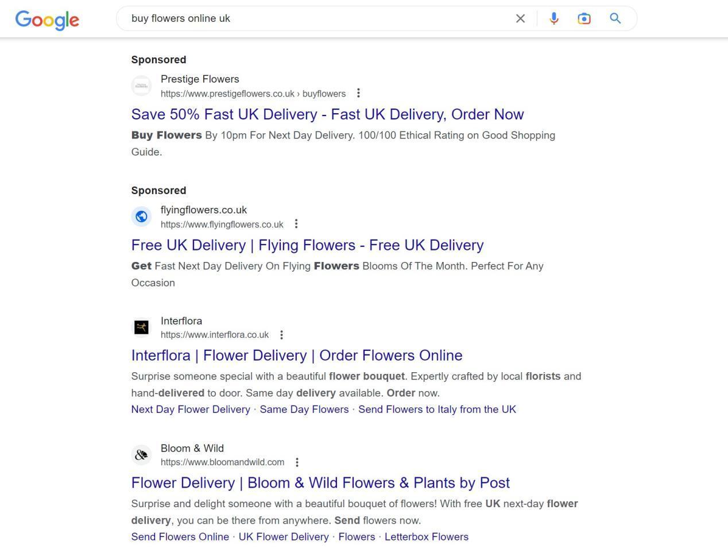
Task: Click the magnifying glass search button
Action: (x=615, y=18)
